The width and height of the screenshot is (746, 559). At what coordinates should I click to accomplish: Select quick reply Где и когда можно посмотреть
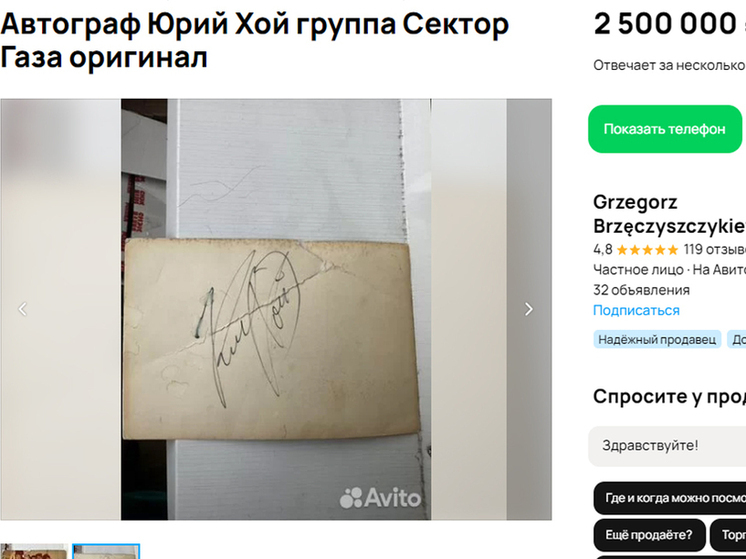[x=670, y=498]
